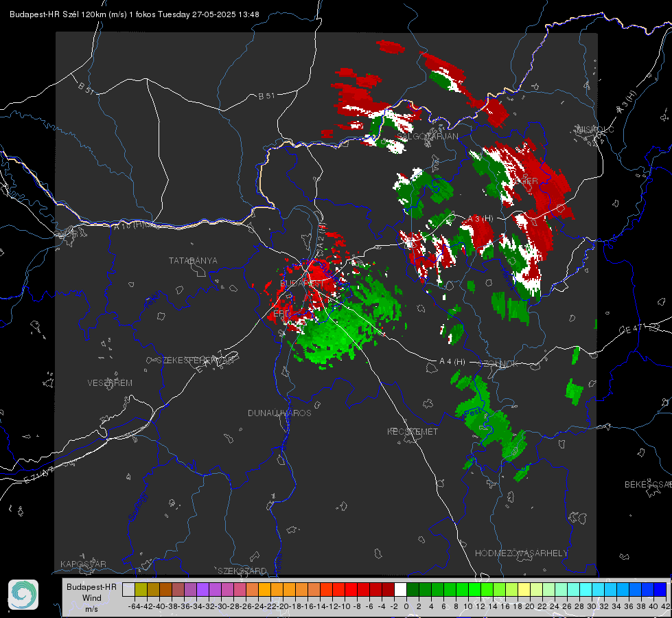Click the blue 'Pest' county label
The width and height of the screenshot is (672, 618).
point(473,413)
